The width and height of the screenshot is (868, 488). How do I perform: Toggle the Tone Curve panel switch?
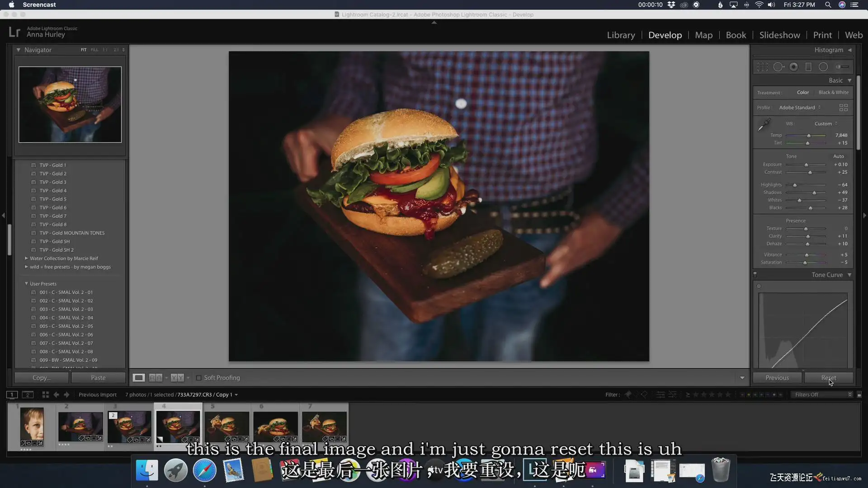point(755,274)
